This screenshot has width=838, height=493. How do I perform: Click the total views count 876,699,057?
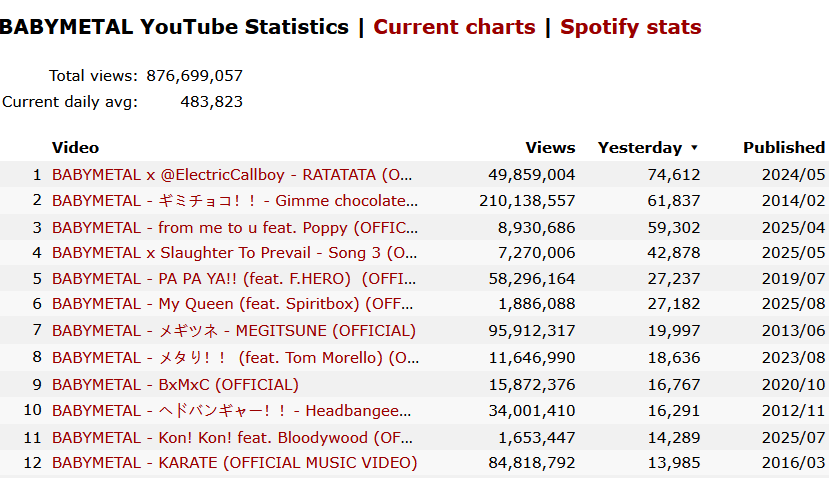tap(194, 75)
